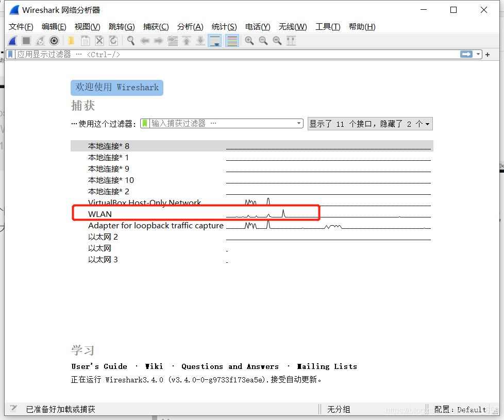Open Questions and Answers link

[x=230, y=366]
